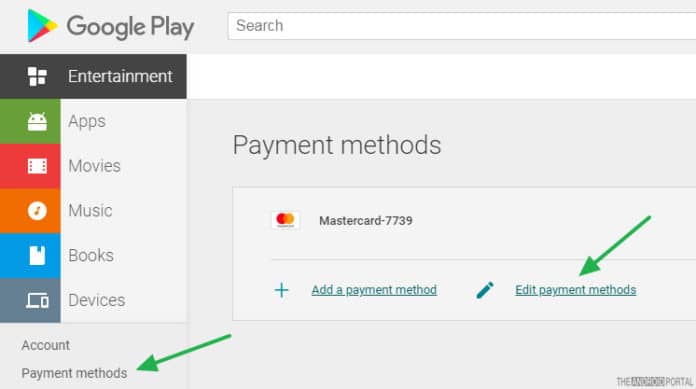This screenshot has width=696, height=389.
Task: Click the pencil edit icon
Action: coord(485,290)
